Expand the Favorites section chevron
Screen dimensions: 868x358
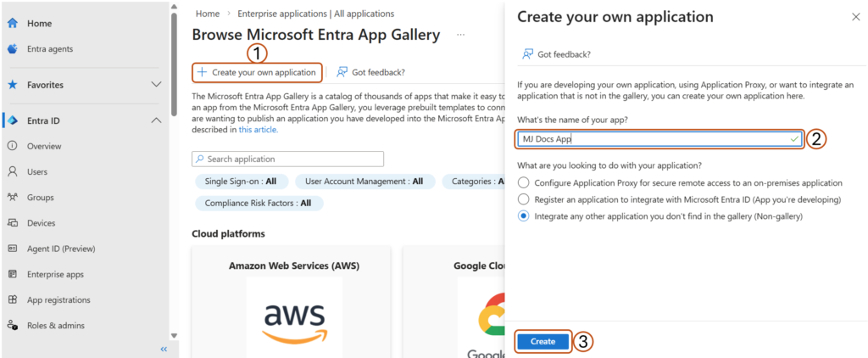[x=156, y=85]
